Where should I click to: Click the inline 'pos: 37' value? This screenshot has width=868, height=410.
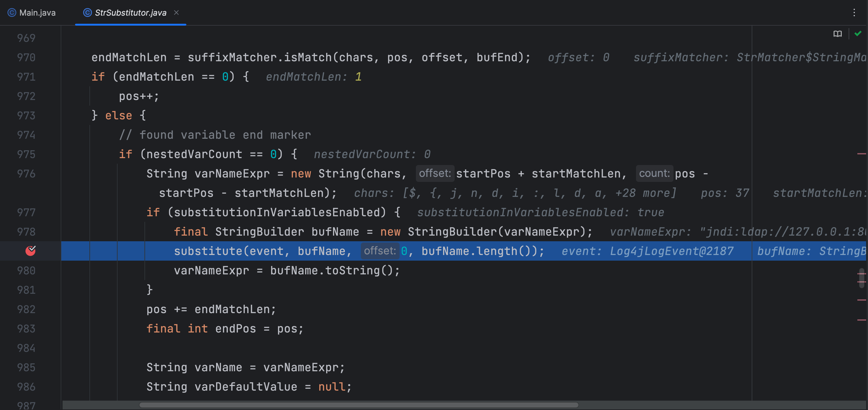(725, 193)
